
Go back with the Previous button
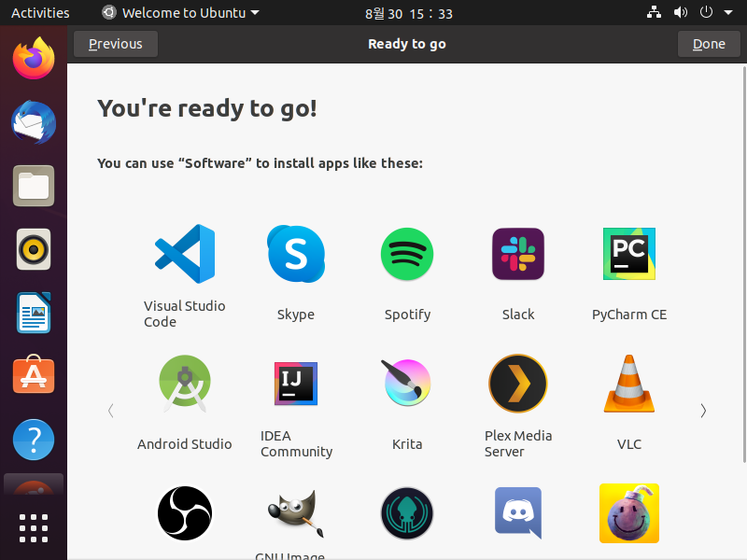click(x=115, y=44)
